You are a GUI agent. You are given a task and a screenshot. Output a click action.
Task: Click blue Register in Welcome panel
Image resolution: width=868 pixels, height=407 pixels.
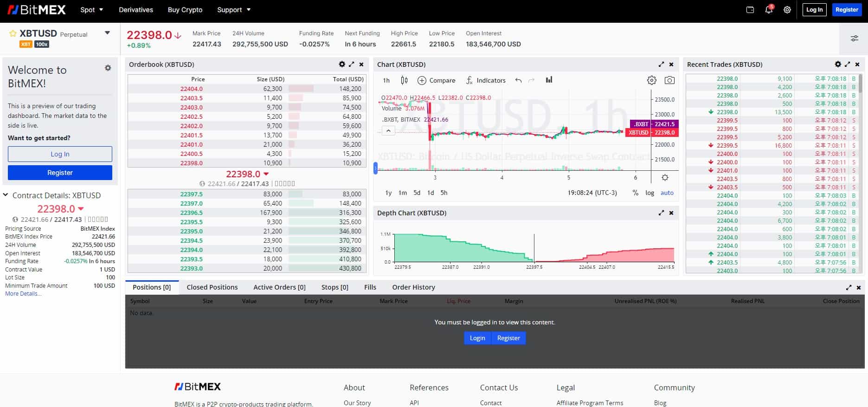coord(60,173)
